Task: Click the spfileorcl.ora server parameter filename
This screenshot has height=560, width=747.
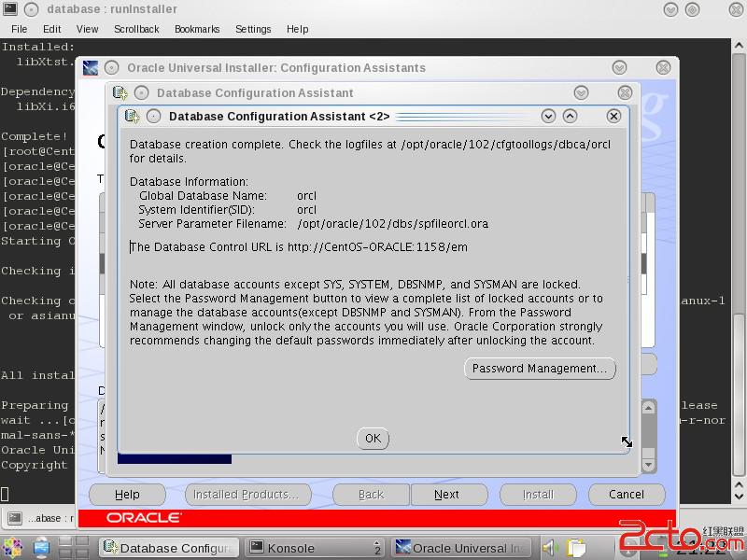Action: point(393,224)
